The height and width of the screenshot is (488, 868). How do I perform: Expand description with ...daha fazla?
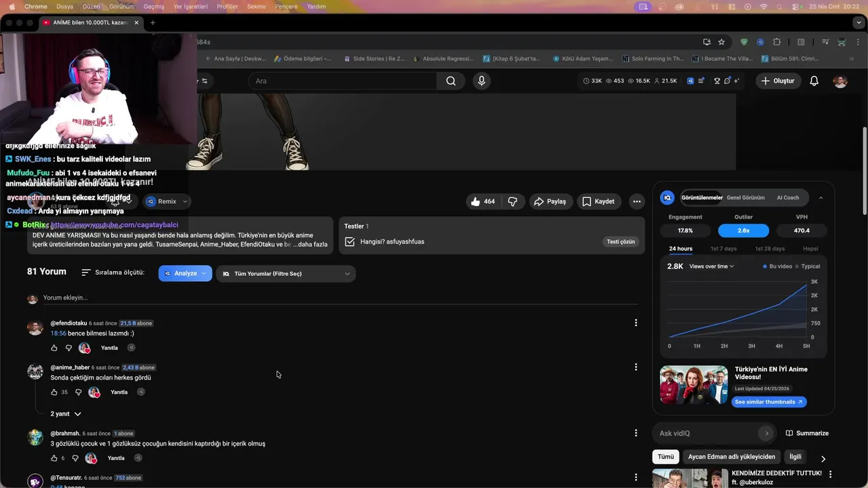[x=310, y=244]
